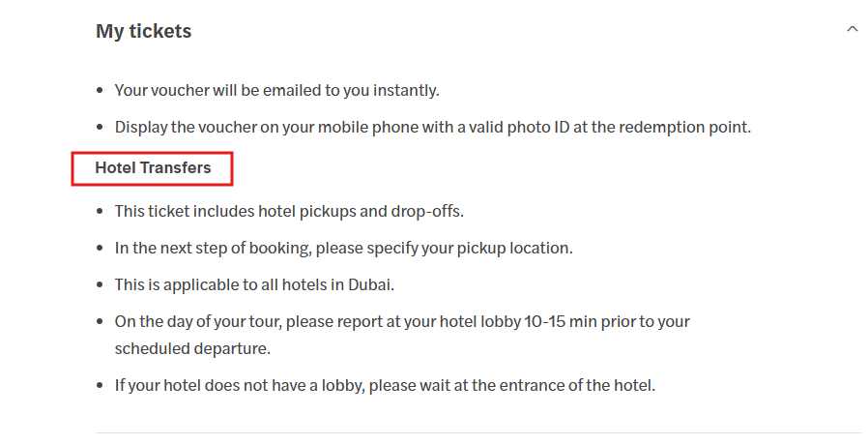Click the bullet dot before 'Your voucher'
The height and width of the screenshot is (445, 868).
(101, 91)
